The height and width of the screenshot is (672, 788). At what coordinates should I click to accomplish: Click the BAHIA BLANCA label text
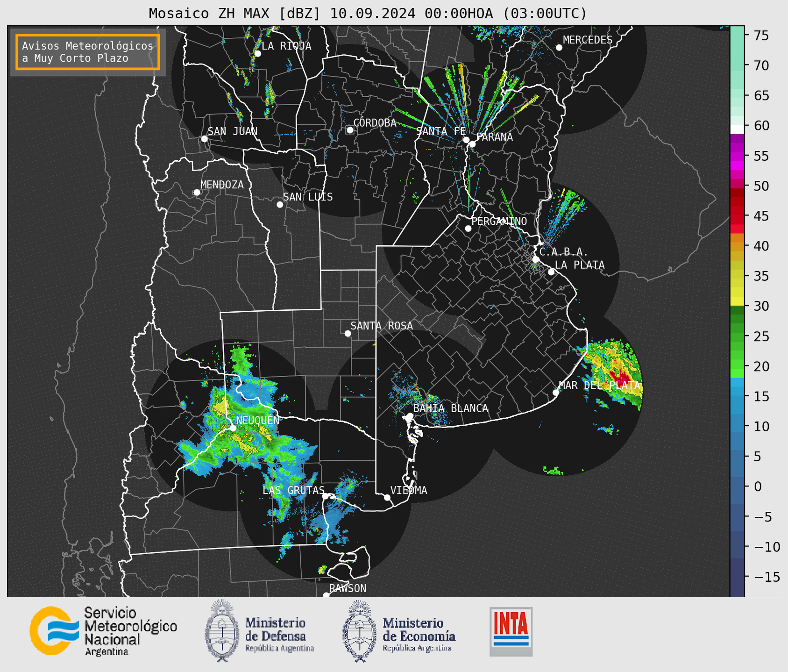(x=451, y=408)
